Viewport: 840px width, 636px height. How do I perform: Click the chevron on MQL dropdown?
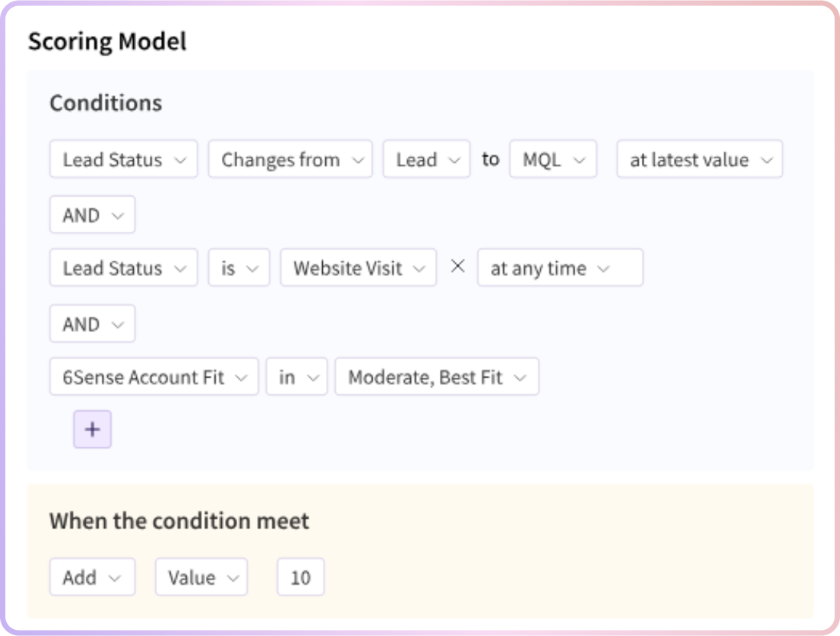pyautogui.click(x=579, y=160)
